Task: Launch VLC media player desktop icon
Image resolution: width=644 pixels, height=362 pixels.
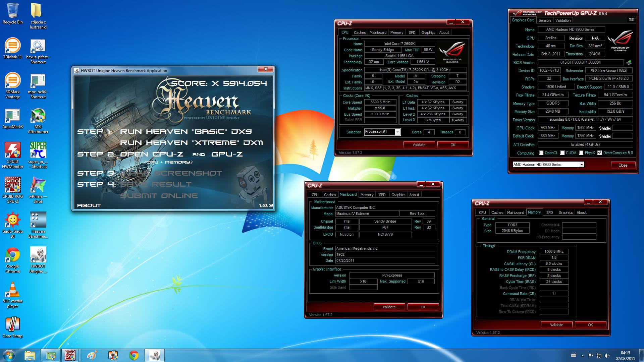Action: (13, 295)
